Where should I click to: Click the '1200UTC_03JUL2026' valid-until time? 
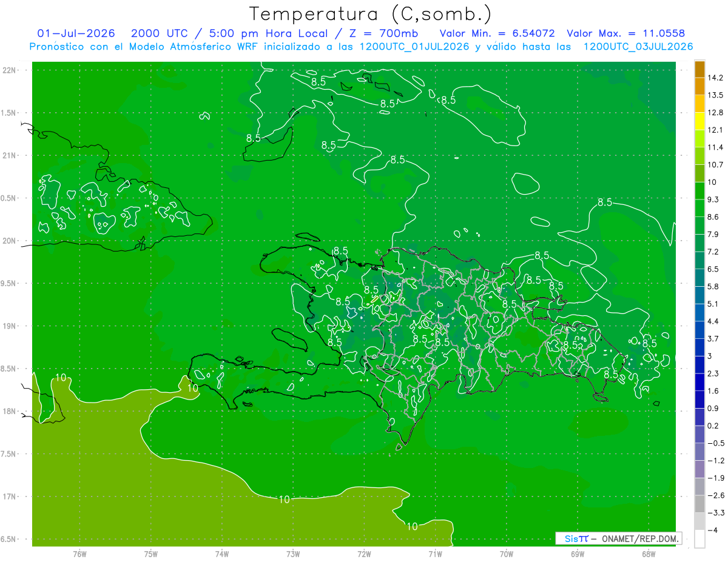click(638, 47)
